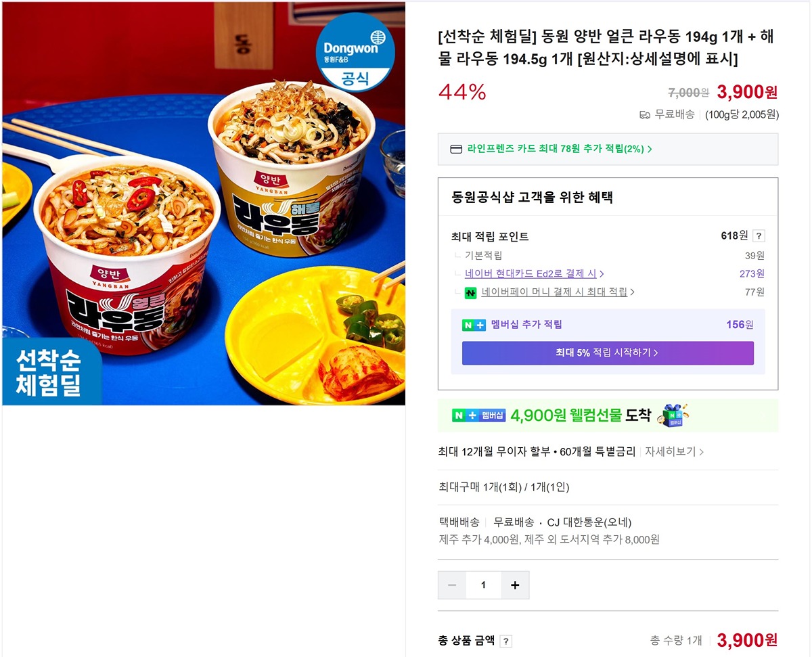
Task: Click the 4,900원 웰컴선물 도착 banner
Action: tap(608, 415)
